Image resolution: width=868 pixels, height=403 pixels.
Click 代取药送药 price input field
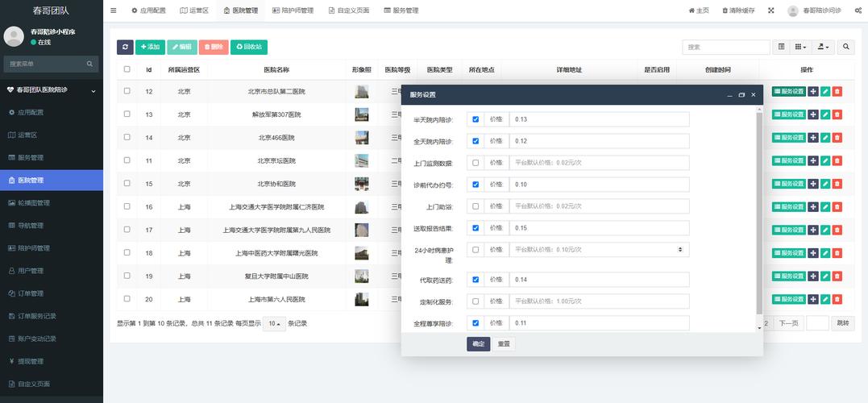tap(600, 280)
